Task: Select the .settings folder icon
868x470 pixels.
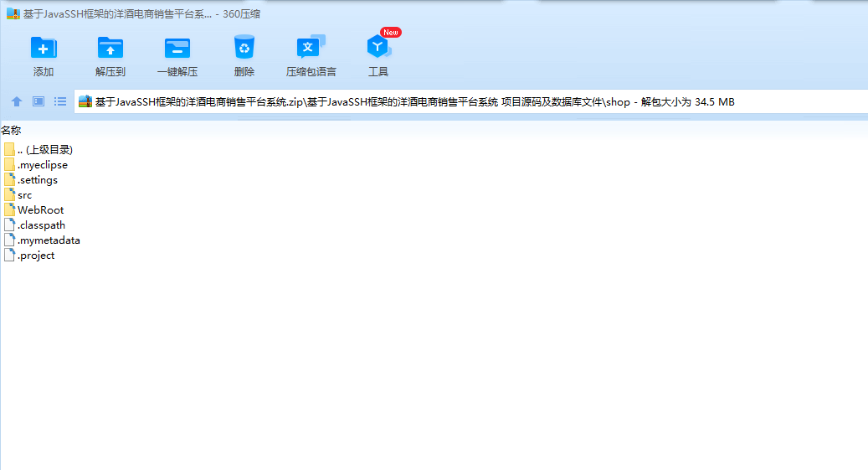Action: point(9,179)
